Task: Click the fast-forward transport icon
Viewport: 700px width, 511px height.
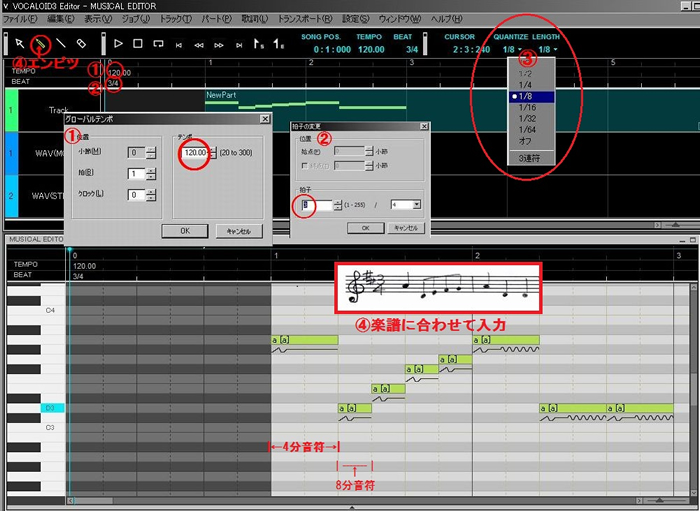Action: pos(221,44)
